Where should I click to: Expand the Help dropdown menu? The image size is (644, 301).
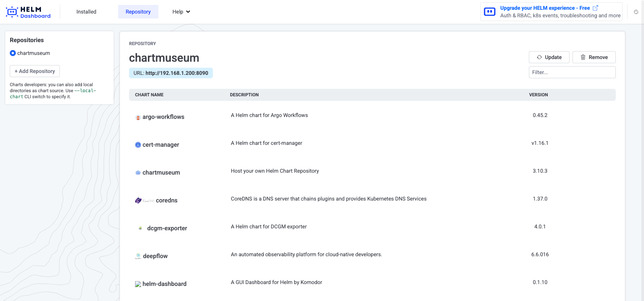[x=181, y=12]
